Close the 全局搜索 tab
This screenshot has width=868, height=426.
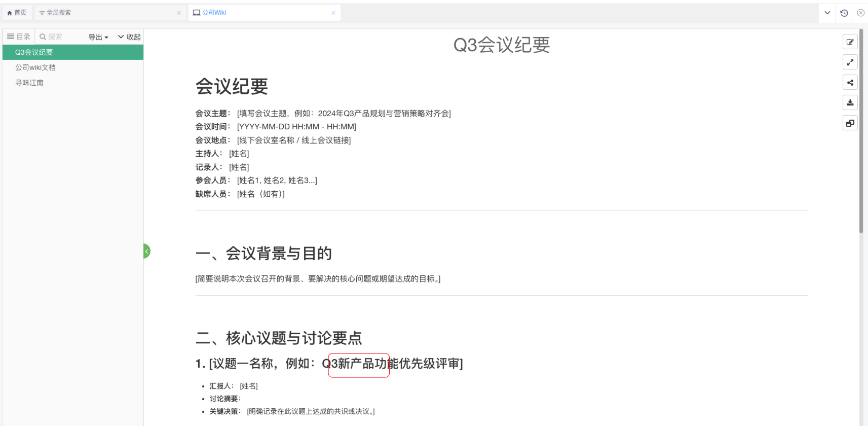[x=179, y=13]
